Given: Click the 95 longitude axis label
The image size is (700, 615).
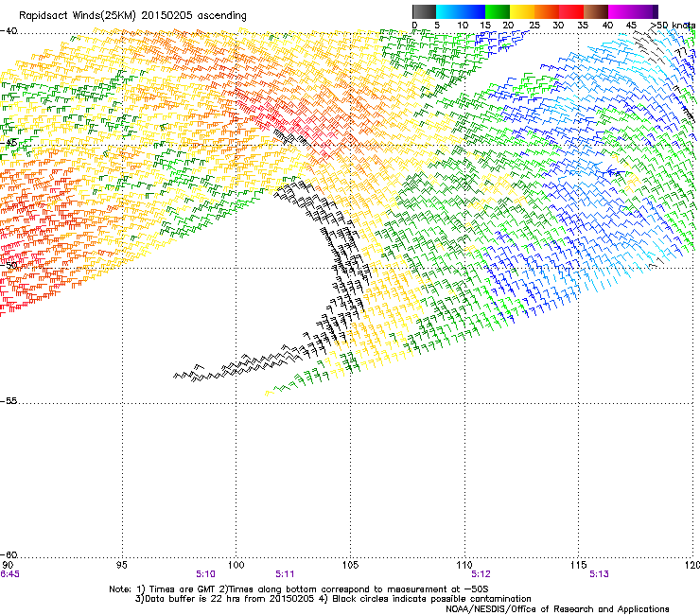Looking at the screenshot, I should point(121,565).
